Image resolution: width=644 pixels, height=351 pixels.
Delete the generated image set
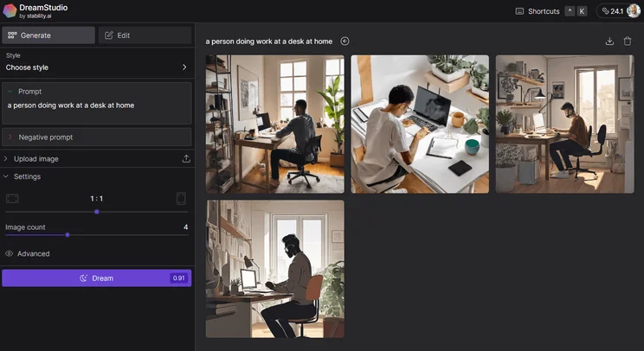coord(628,41)
